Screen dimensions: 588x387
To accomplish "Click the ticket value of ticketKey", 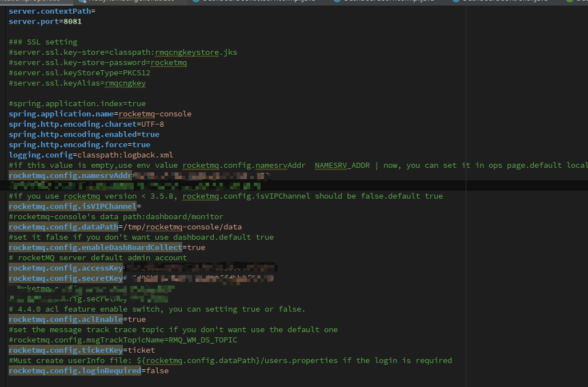I will pyautogui.click(x=141, y=350).
